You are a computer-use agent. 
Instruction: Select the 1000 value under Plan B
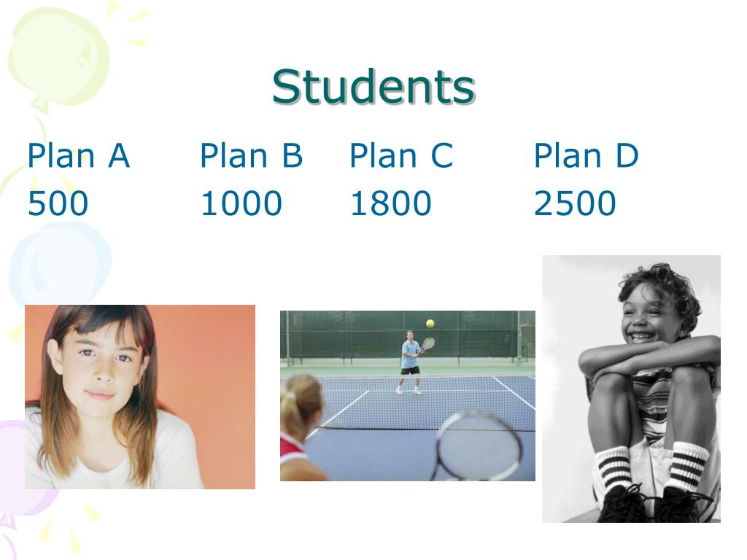(241, 204)
